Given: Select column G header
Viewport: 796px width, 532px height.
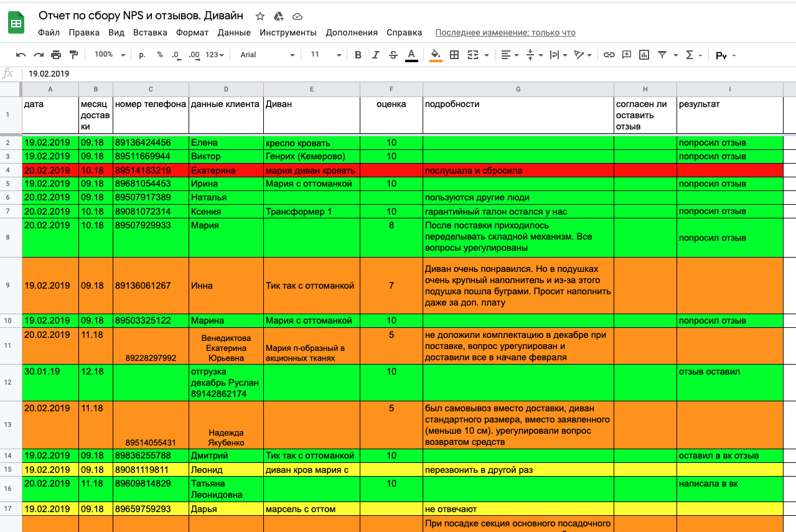Looking at the screenshot, I should (518, 90).
